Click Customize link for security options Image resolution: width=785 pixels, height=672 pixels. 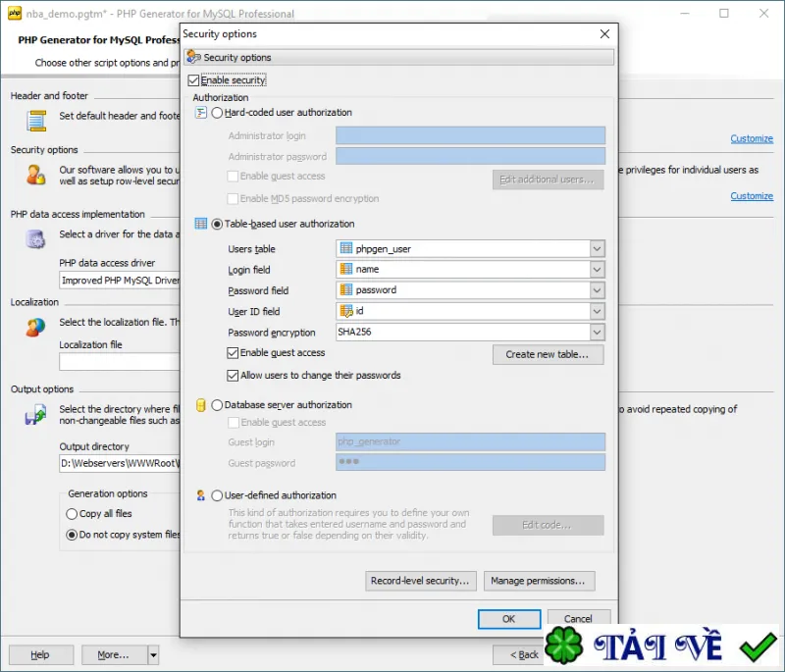(x=751, y=196)
